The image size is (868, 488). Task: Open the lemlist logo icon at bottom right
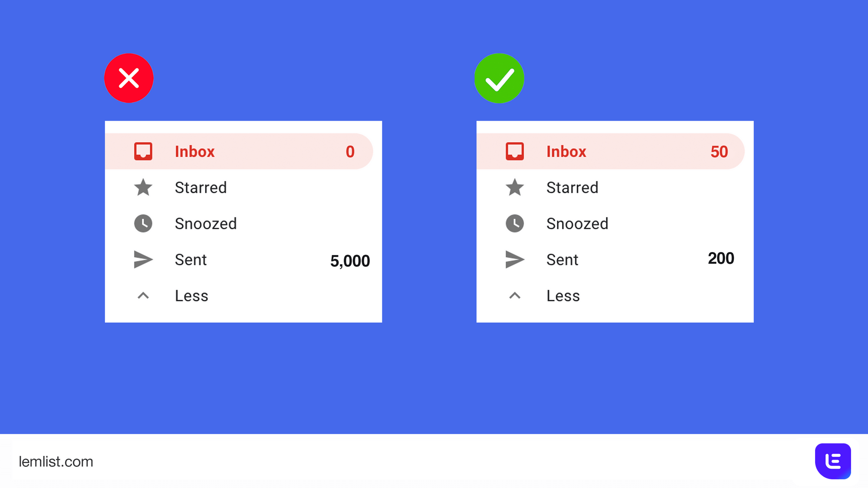click(x=833, y=461)
